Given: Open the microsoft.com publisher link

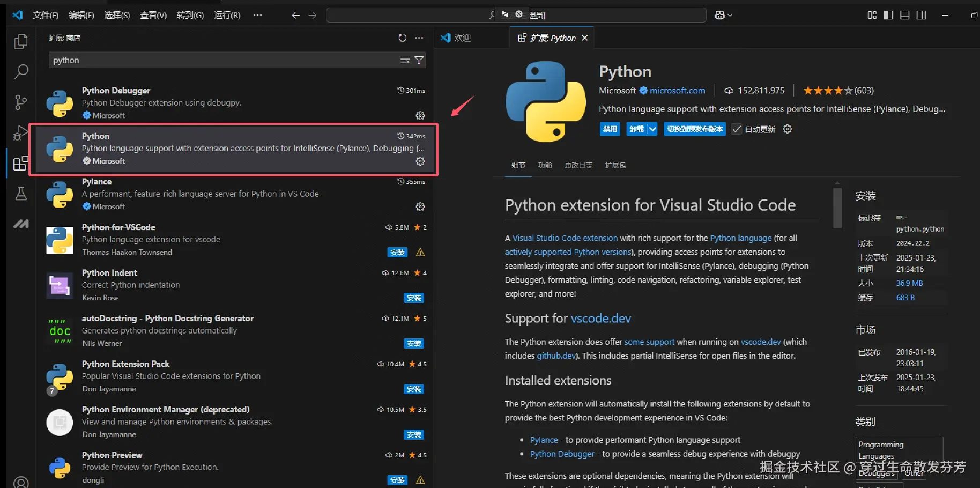Looking at the screenshot, I should click(677, 91).
